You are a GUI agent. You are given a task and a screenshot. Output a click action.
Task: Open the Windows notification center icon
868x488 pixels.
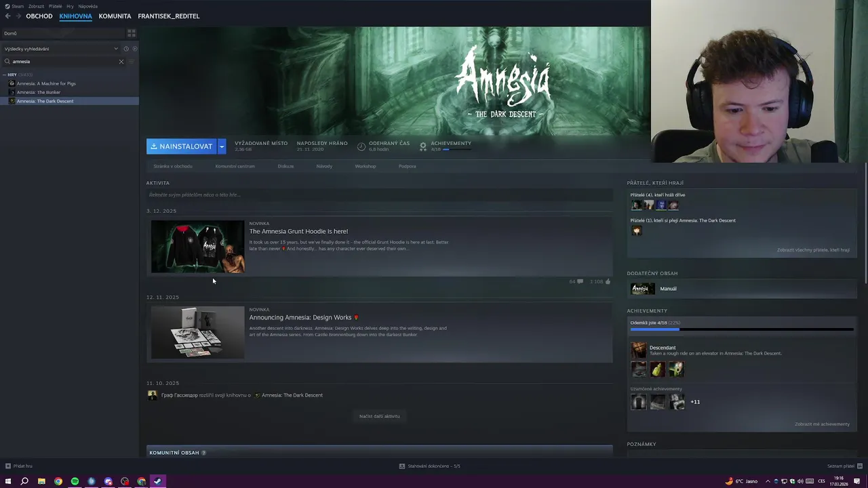[856, 481]
